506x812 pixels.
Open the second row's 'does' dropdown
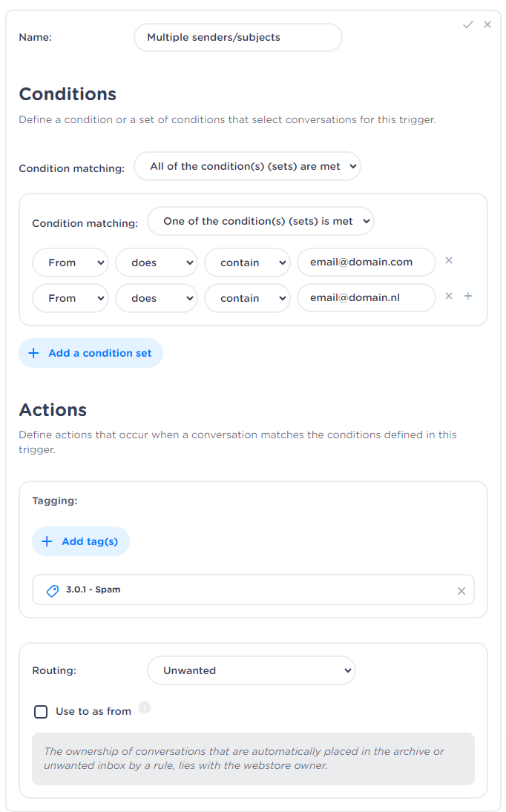coord(157,298)
